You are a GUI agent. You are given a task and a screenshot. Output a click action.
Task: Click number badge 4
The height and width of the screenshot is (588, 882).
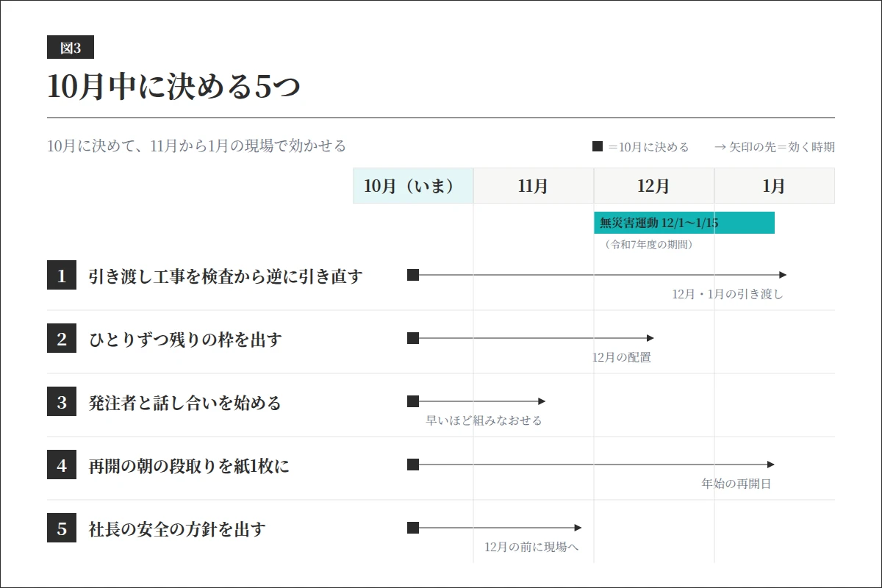62,465
